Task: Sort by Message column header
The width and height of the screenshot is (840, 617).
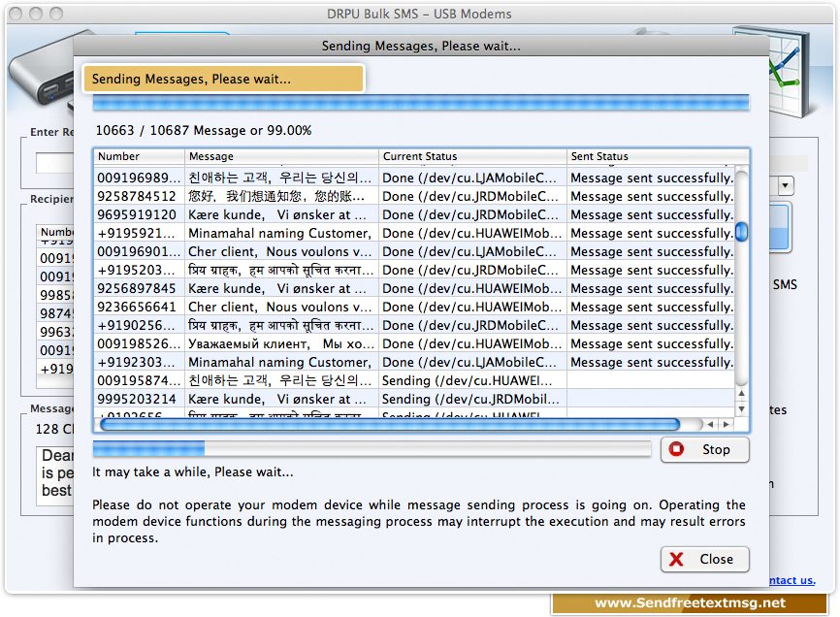Action: pos(281,156)
